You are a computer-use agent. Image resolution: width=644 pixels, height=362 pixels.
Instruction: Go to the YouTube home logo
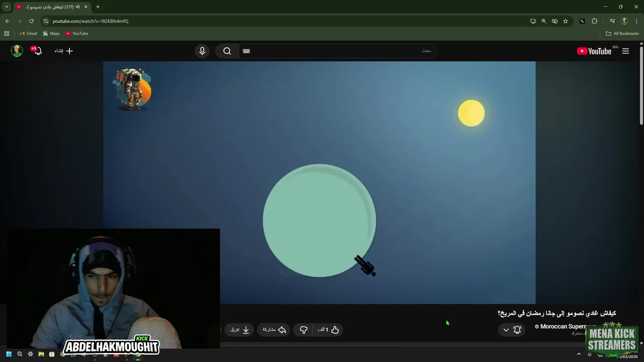tap(594, 51)
